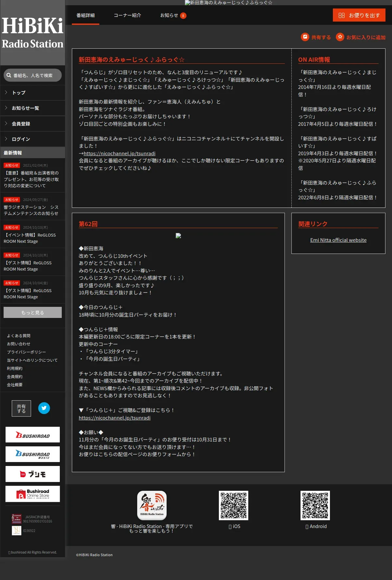Open 会員登録 in sidebar menu
The width and height of the screenshot is (392, 580).
click(33, 124)
